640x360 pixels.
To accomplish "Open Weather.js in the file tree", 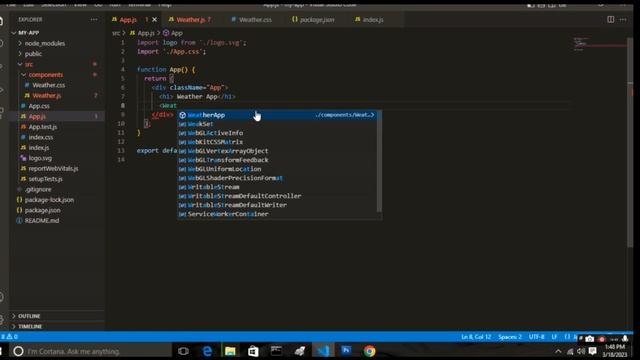I will (47, 96).
